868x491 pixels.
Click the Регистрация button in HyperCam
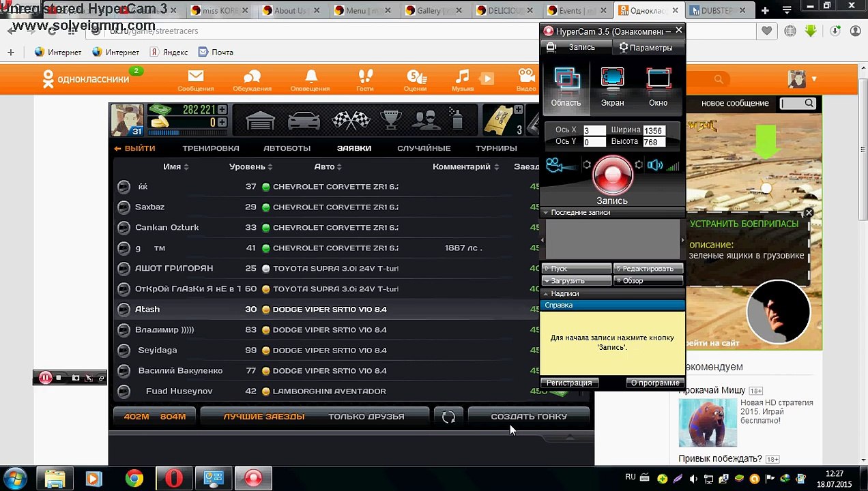(x=569, y=383)
